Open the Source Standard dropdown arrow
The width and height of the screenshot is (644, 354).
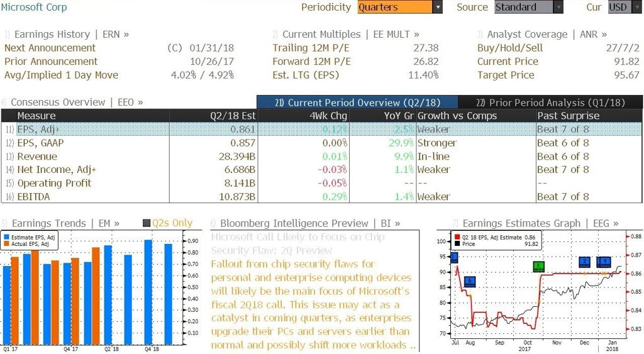click(x=558, y=7)
